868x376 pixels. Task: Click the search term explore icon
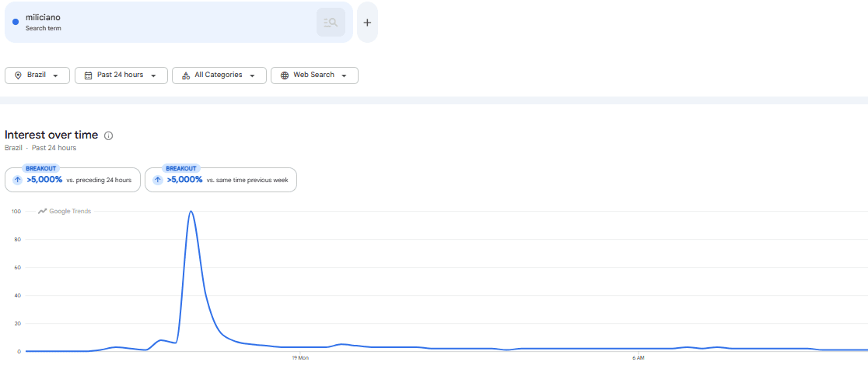(x=331, y=22)
